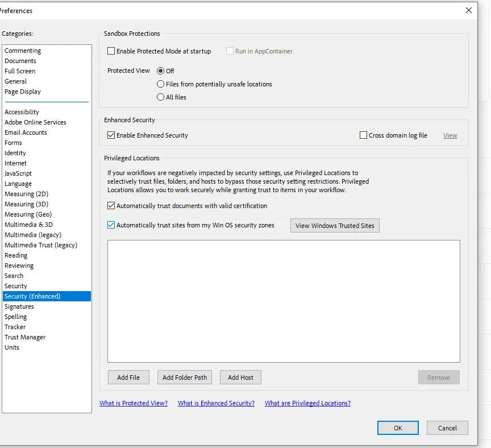
Task: Click inside the privileged locations list box
Action: tap(284, 301)
